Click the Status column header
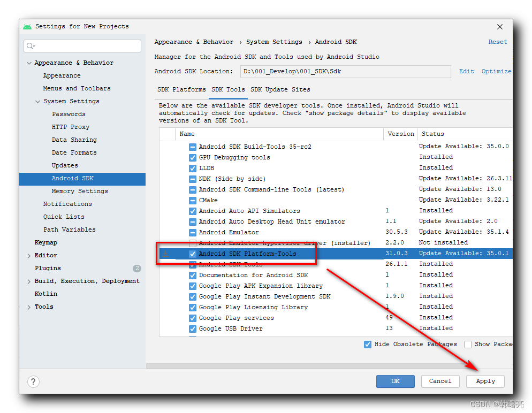The height and width of the screenshot is (413, 532). [465, 134]
